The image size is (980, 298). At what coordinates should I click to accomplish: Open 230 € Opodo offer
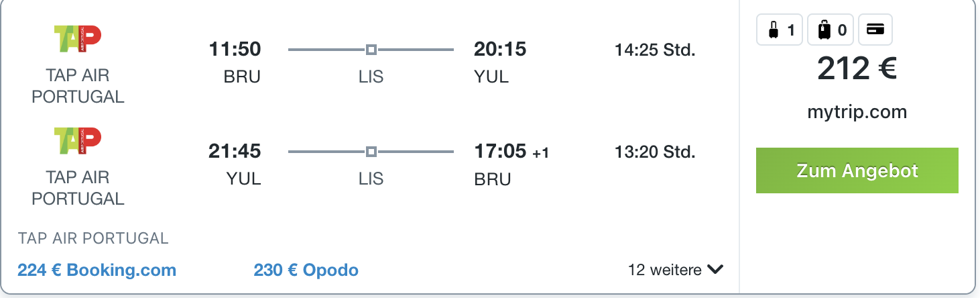[306, 270]
